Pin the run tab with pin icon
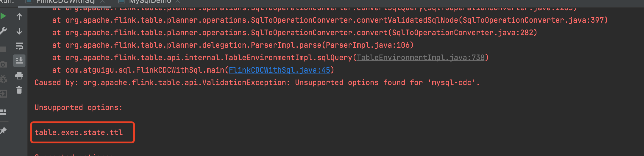 click(x=3, y=130)
